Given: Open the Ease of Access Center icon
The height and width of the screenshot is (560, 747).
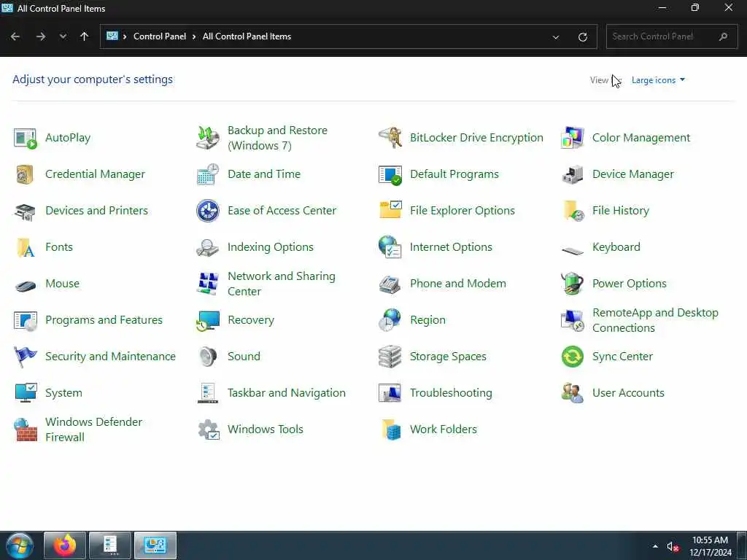Looking at the screenshot, I should (208, 211).
